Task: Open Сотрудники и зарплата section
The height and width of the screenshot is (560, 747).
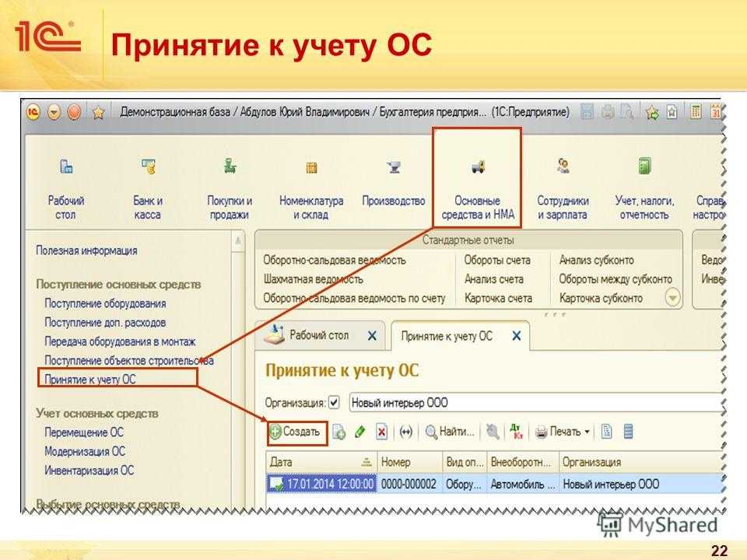Action: [563, 190]
